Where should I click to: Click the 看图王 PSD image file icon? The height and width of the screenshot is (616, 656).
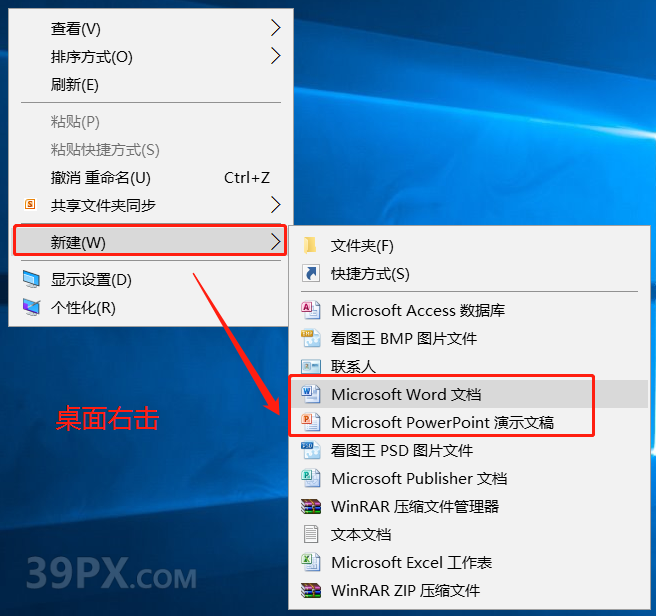(311, 450)
